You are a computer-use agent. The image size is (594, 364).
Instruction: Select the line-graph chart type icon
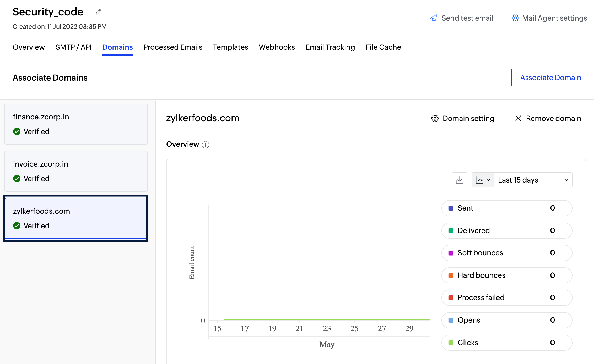(480, 180)
